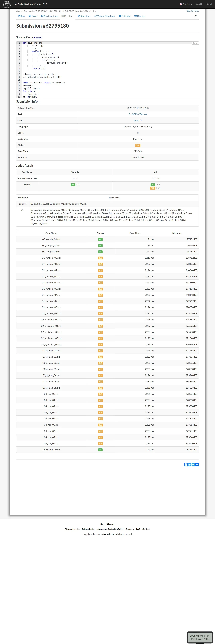Click the Sign Up link

(x=199, y=4)
